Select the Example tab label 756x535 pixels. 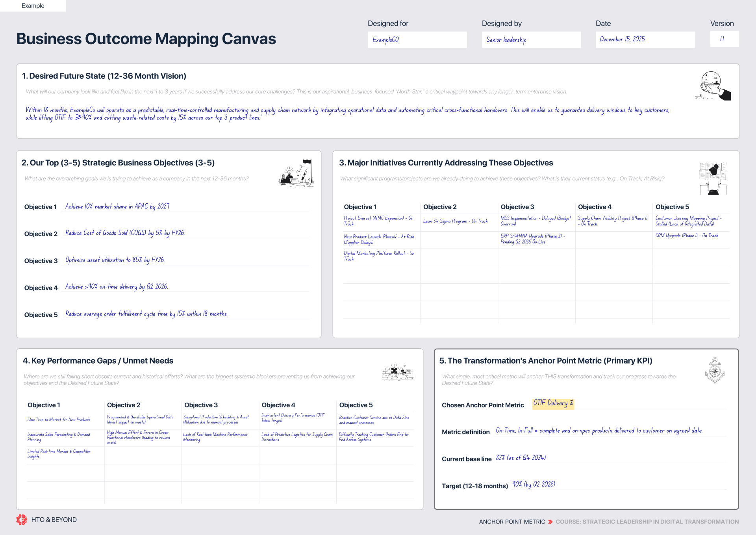tap(33, 6)
